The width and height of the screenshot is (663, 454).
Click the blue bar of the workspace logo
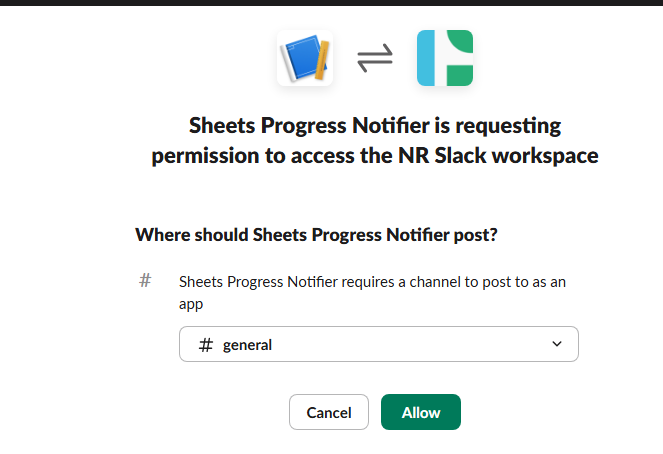pyautogui.click(x=426, y=58)
